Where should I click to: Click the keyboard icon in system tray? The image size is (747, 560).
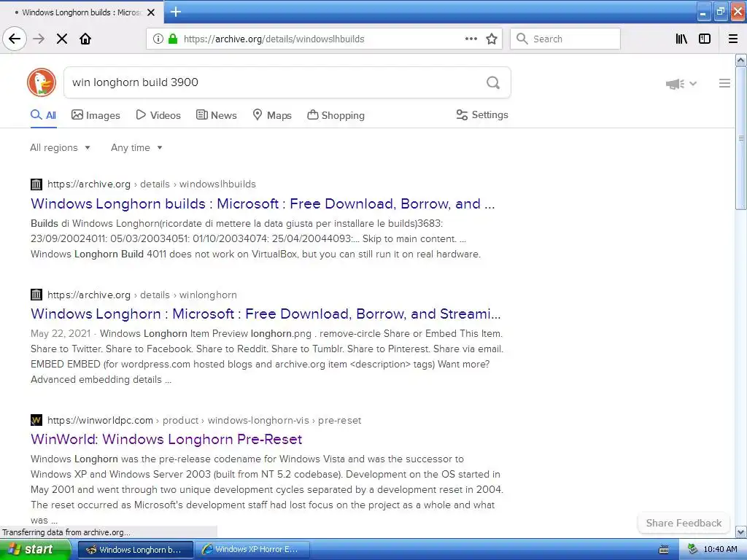click(664, 550)
